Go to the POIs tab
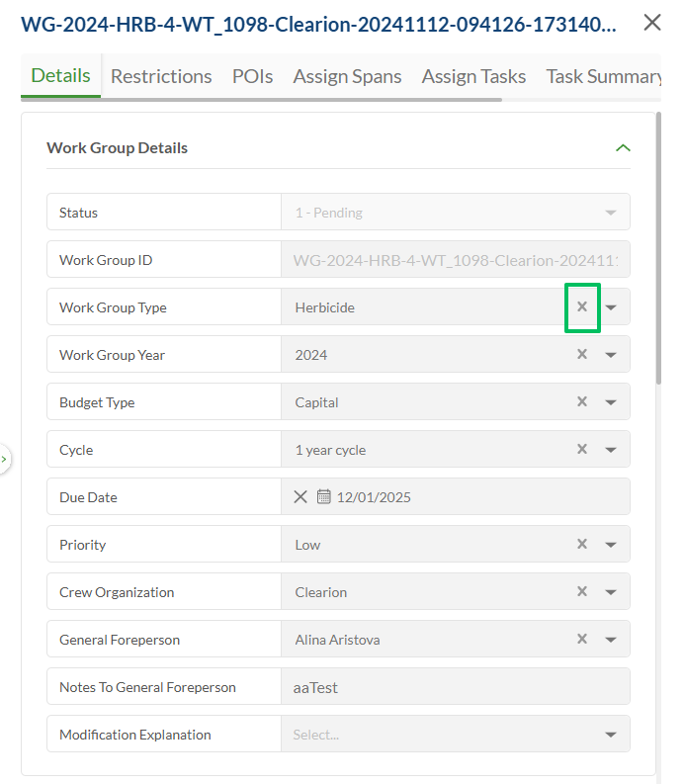 point(252,76)
